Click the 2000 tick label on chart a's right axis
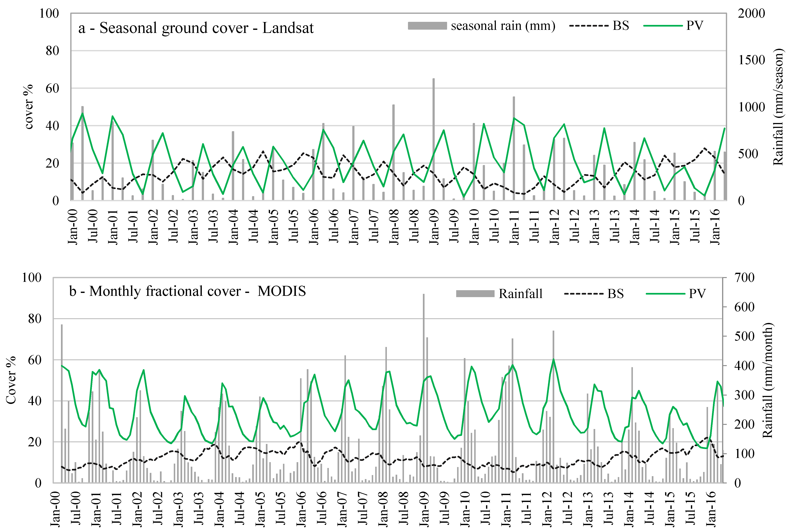791x532 pixels. (x=751, y=14)
